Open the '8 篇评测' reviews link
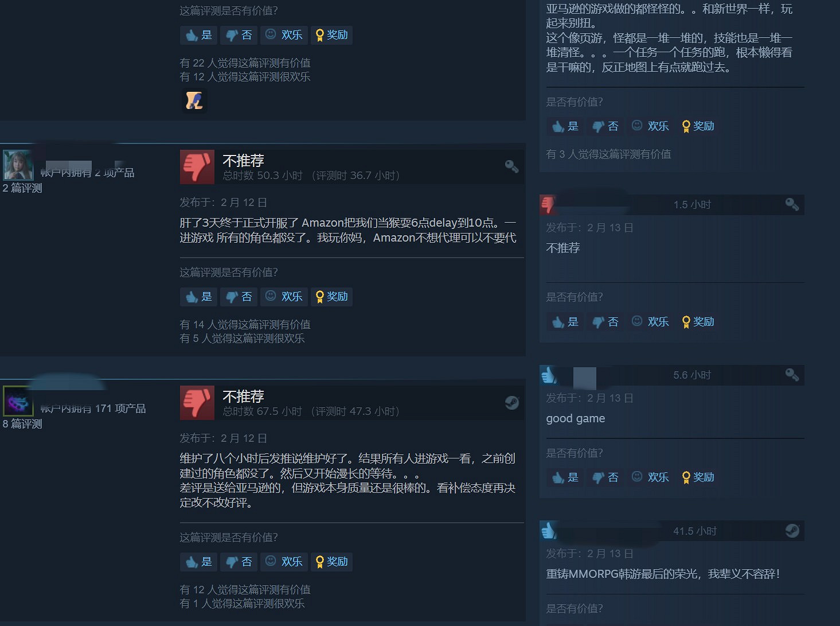Screen dimensions: 840x626 22,424
